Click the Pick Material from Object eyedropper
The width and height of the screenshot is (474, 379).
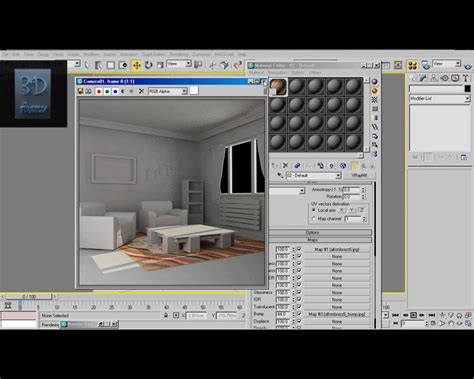[x=280, y=175]
